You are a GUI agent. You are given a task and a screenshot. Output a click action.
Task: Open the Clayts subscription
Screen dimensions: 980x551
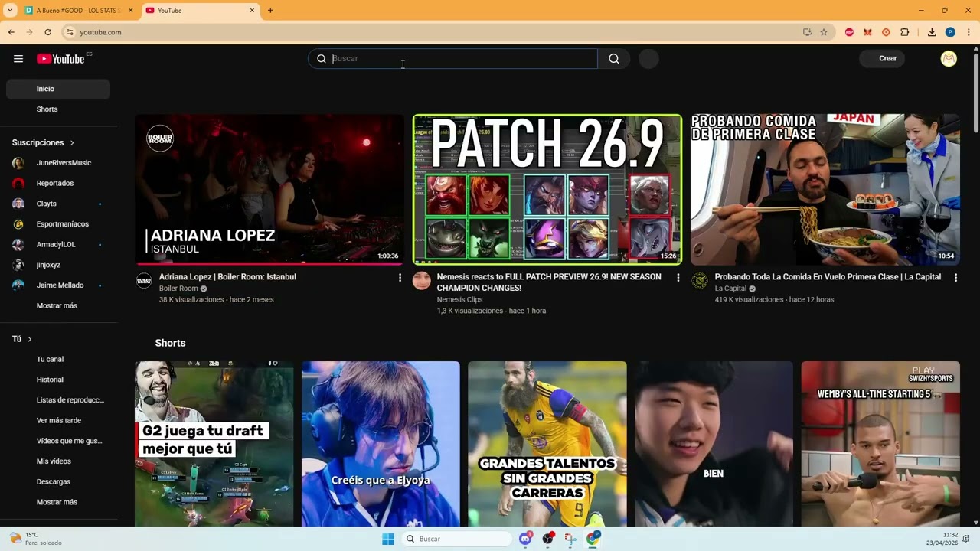pyautogui.click(x=58, y=204)
